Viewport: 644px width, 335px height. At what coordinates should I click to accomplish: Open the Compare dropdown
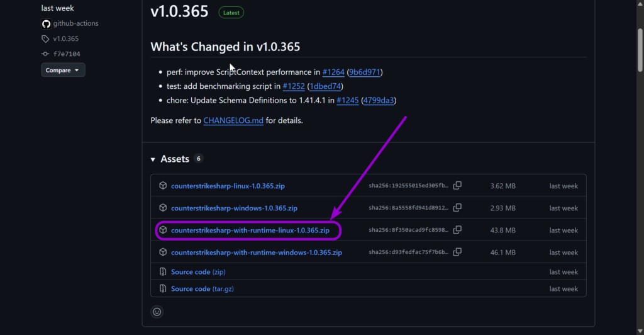63,71
